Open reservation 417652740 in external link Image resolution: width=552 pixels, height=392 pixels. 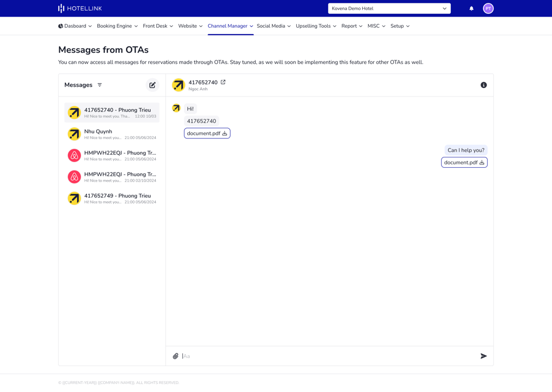coord(223,82)
